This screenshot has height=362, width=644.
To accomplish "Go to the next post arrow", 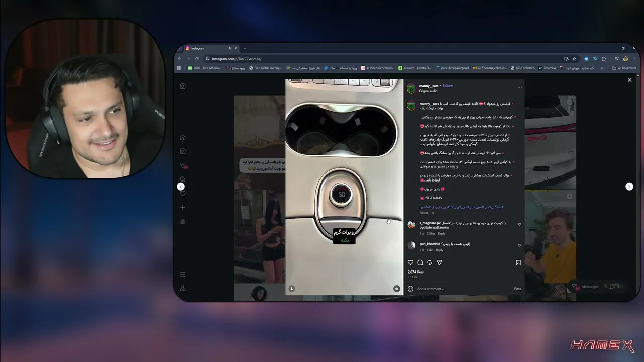I will coord(629,186).
